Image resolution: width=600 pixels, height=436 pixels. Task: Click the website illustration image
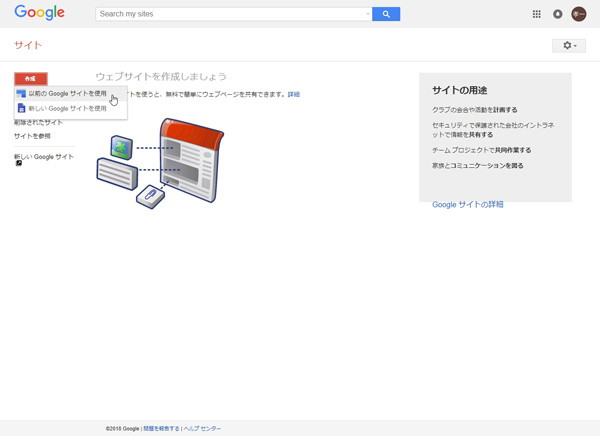coord(160,163)
